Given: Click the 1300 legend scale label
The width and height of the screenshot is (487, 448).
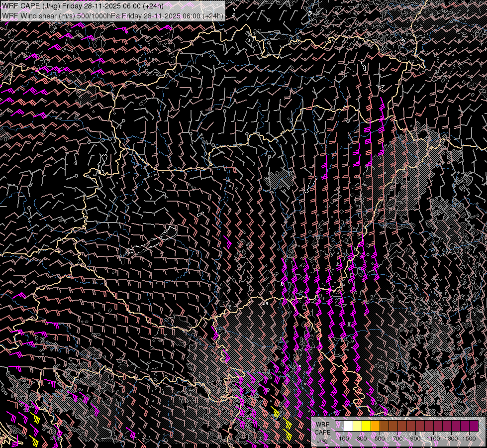Looking at the screenshot, I should click(451, 439).
